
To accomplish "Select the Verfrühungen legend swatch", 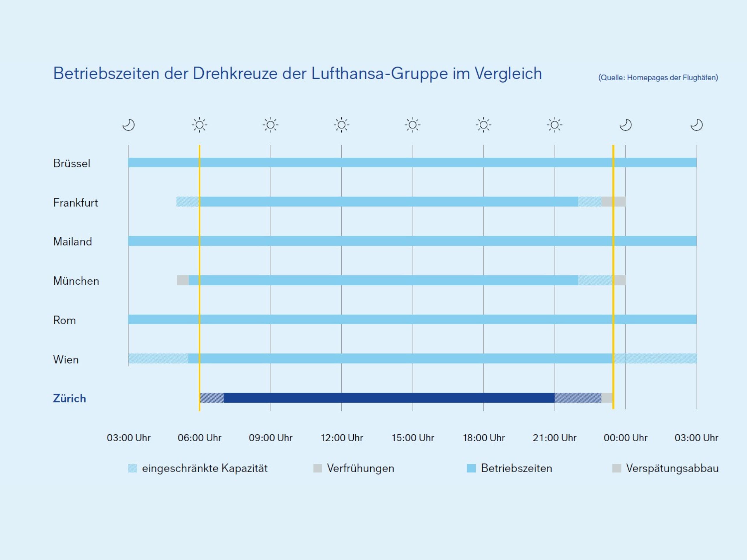I will tap(317, 468).
